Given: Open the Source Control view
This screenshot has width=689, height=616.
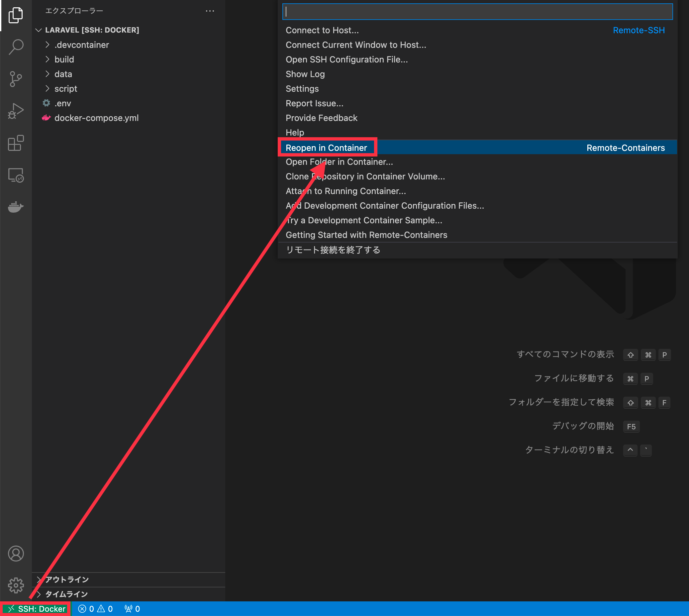Looking at the screenshot, I should 16,79.
